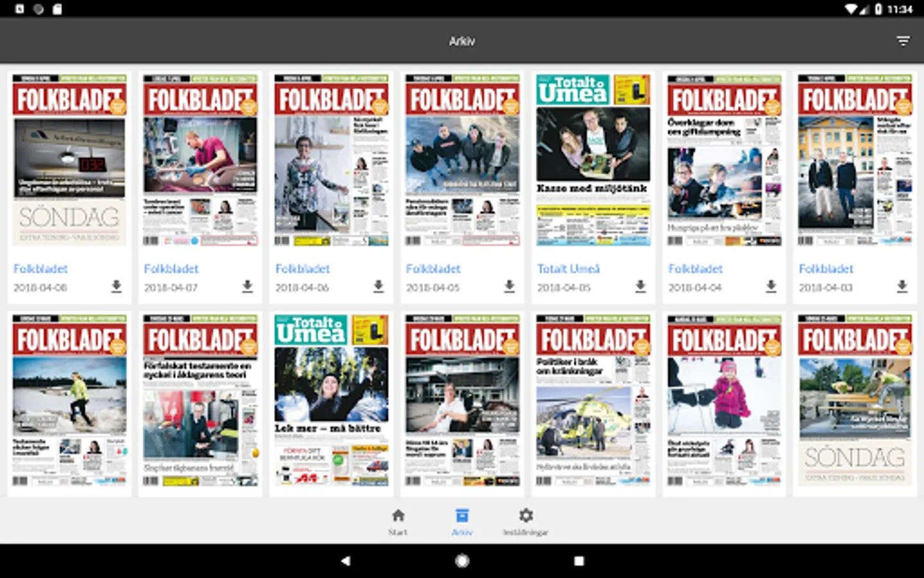Click date text 2018-04-04
Image resolution: width=924 pixels, height=578 pixels.
point(696,288)
